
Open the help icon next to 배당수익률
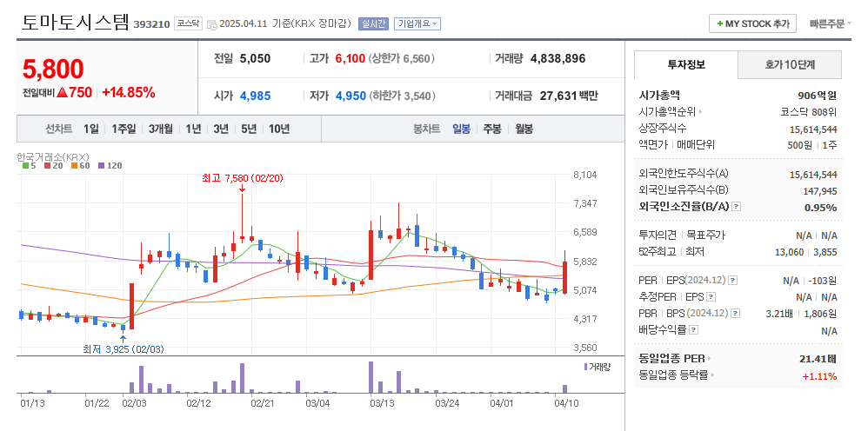(694, 330)
